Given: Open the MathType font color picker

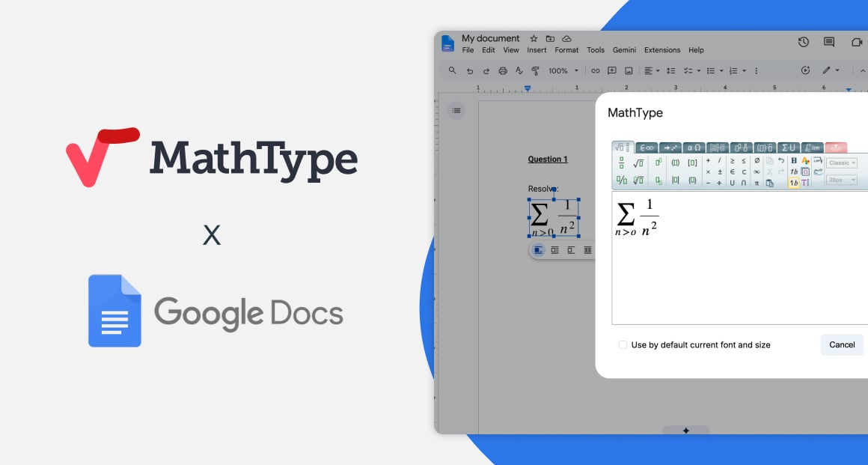Looking at the screenshot, I should (805, 161).
